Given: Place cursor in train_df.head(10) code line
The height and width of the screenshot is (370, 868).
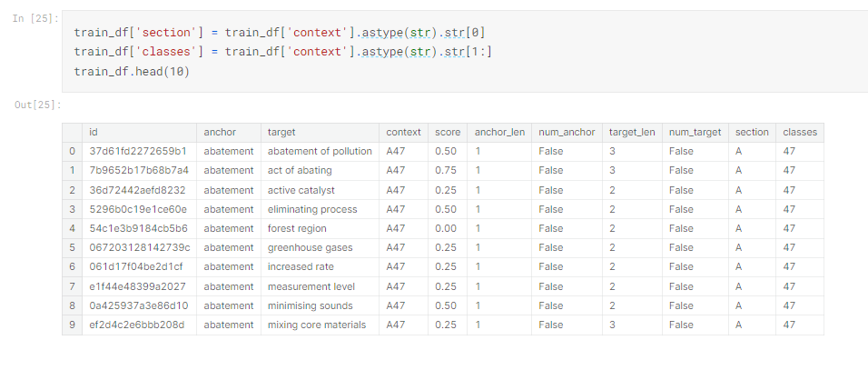Looking at the screenshot, I should tap(132, 71).
